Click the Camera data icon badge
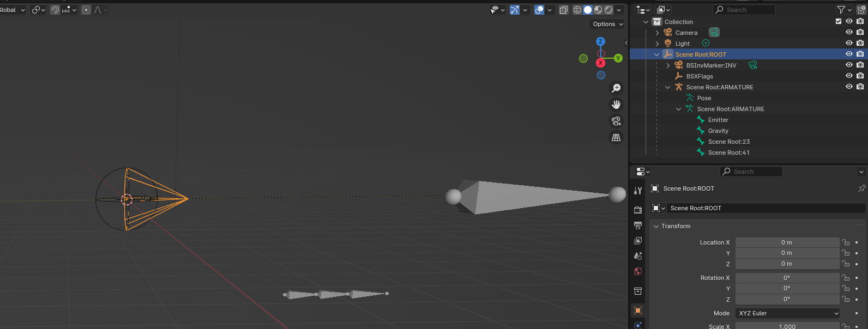 coord(714,33)
